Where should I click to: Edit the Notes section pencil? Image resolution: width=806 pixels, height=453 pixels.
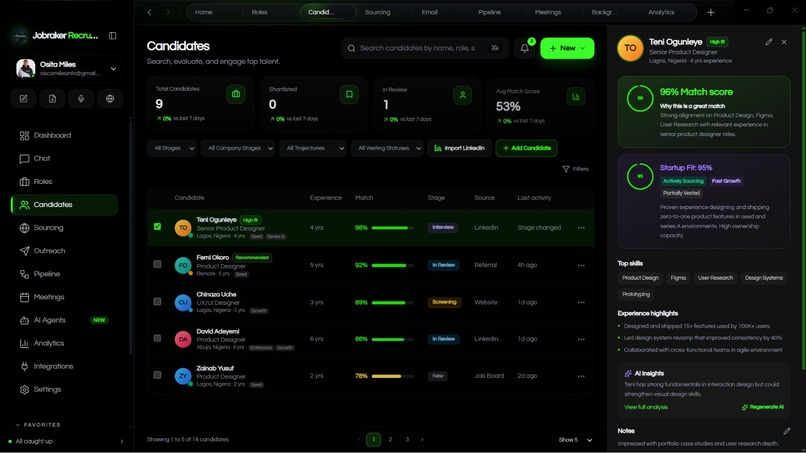point(786,431)
